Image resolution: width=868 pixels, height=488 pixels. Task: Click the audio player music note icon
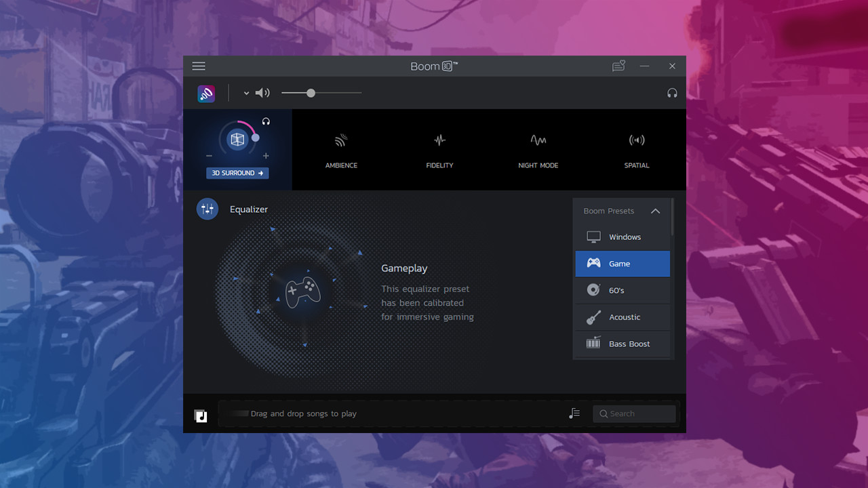tap(200, 415)
